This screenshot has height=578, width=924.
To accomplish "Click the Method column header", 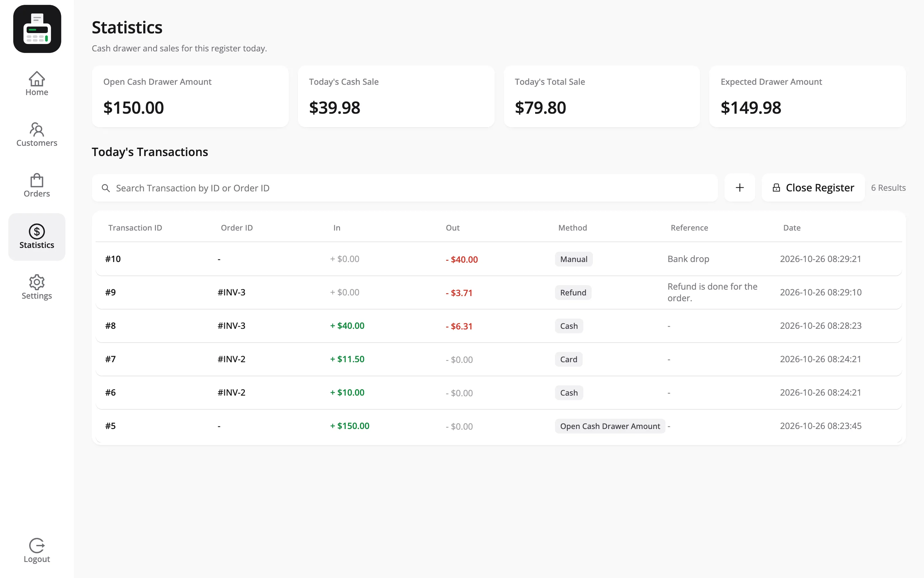I will pyautogui.click(x=572, y=228).
